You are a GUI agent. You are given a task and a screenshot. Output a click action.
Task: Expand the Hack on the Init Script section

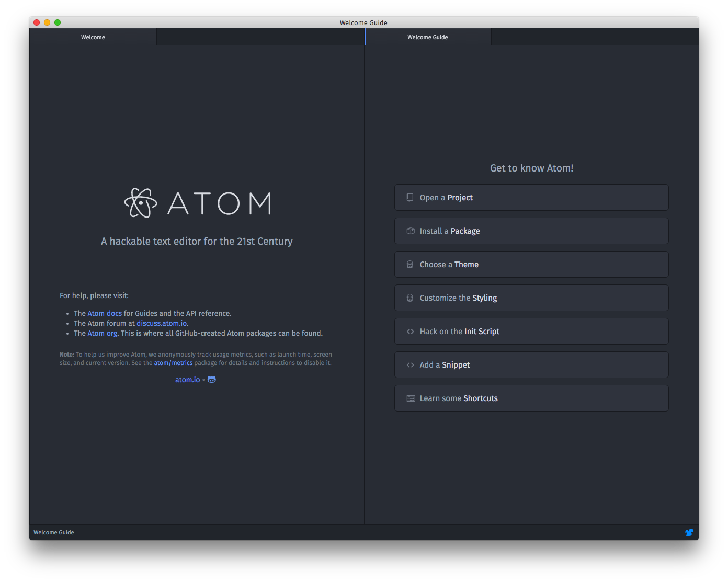tap(531, 332)
